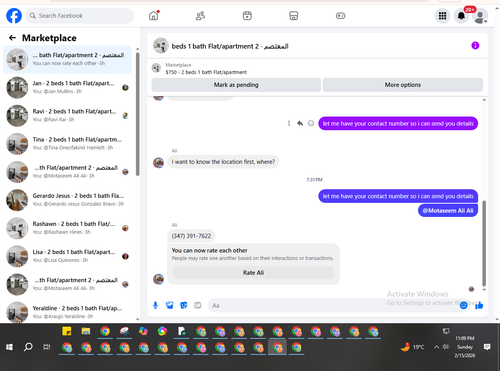Open the Windows action center notifications icon
Viewport: 500px width, 371px height.
pos(487,347)
